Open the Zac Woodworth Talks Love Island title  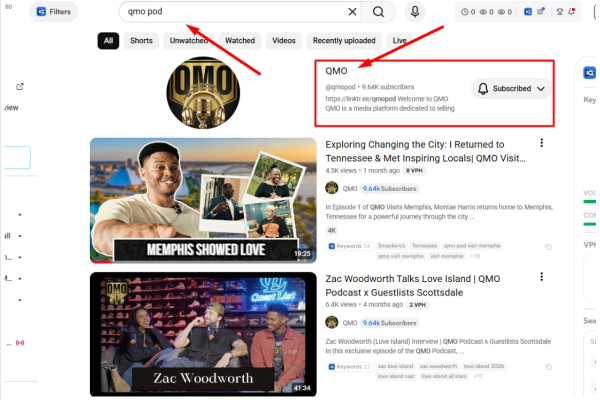click(x=412, y=286)
